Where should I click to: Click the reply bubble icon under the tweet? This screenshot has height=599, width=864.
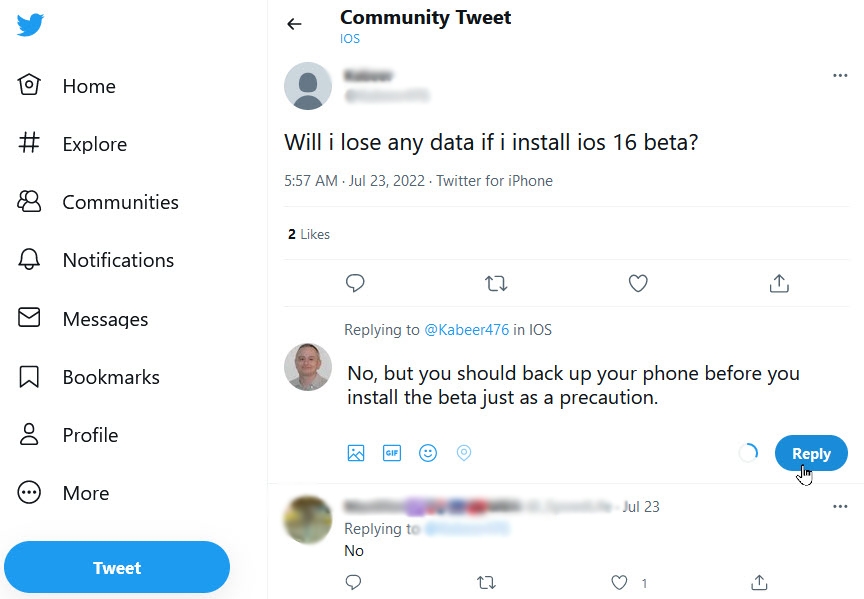(355, 283)
